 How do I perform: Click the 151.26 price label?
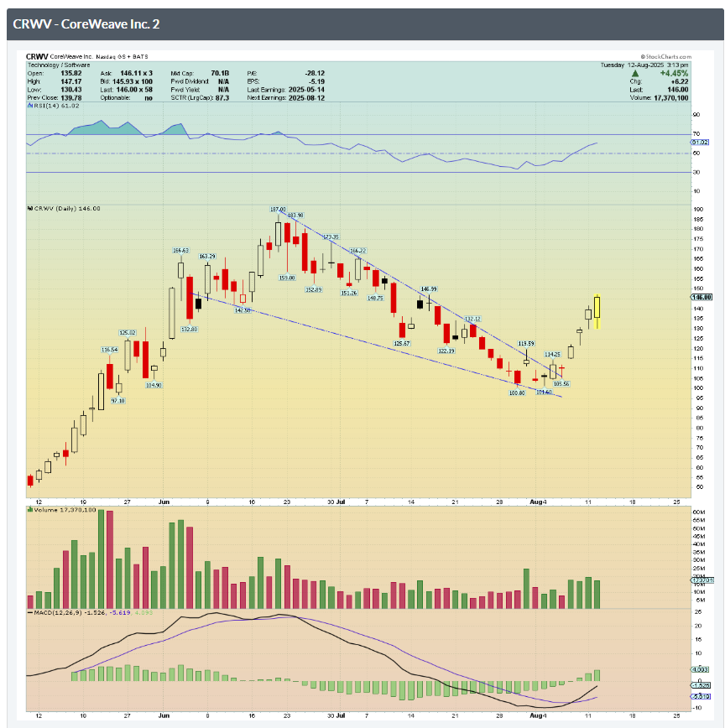349,293
